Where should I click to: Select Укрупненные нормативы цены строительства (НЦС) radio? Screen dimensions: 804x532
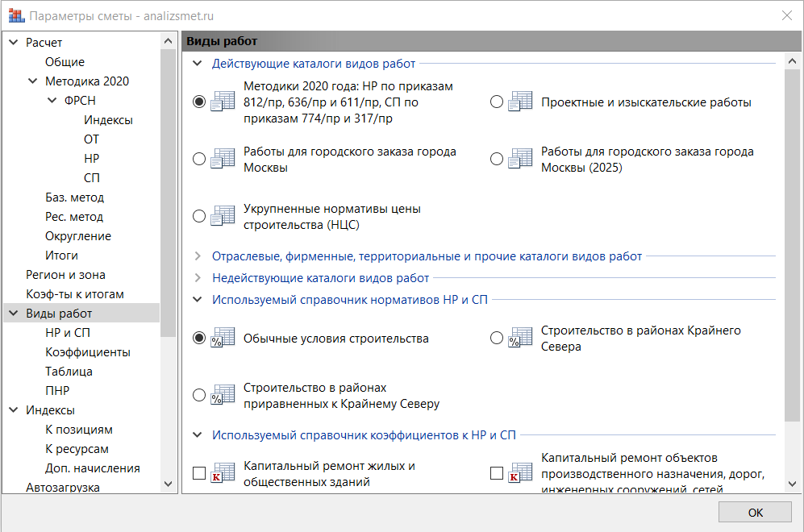[x=199, y=216]
